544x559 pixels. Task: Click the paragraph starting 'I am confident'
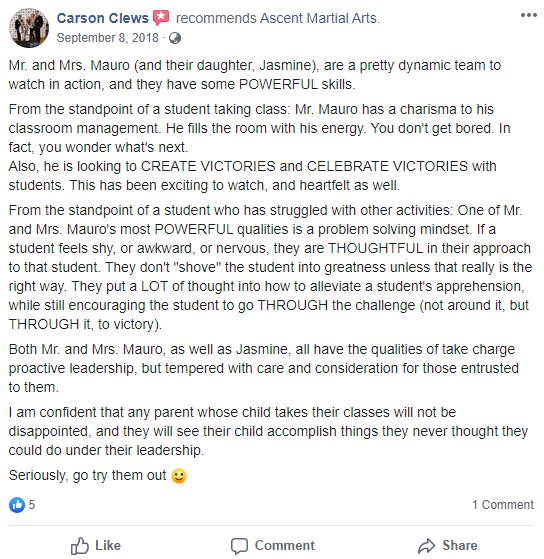268,431
